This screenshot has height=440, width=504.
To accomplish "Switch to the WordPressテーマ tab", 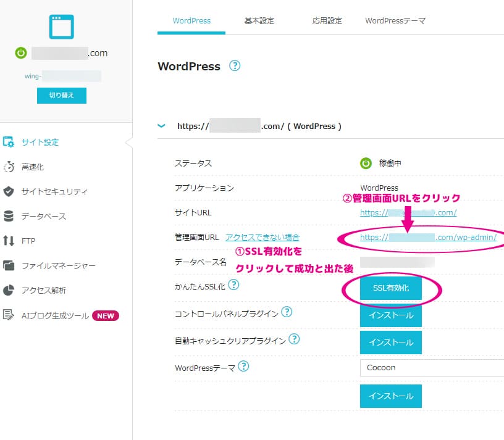I will click(395, 21).
